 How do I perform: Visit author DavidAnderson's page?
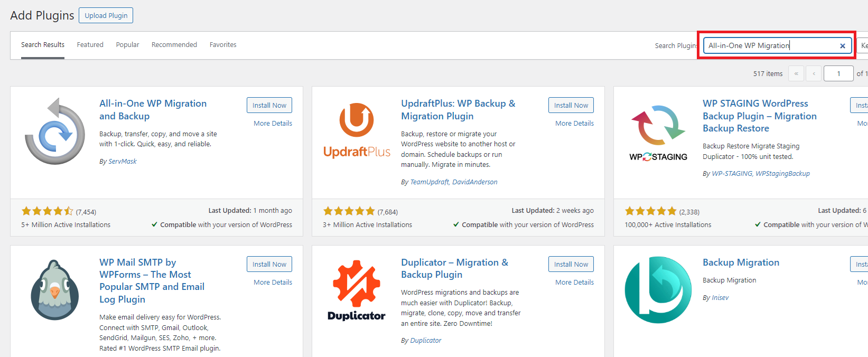click(475, 182)
